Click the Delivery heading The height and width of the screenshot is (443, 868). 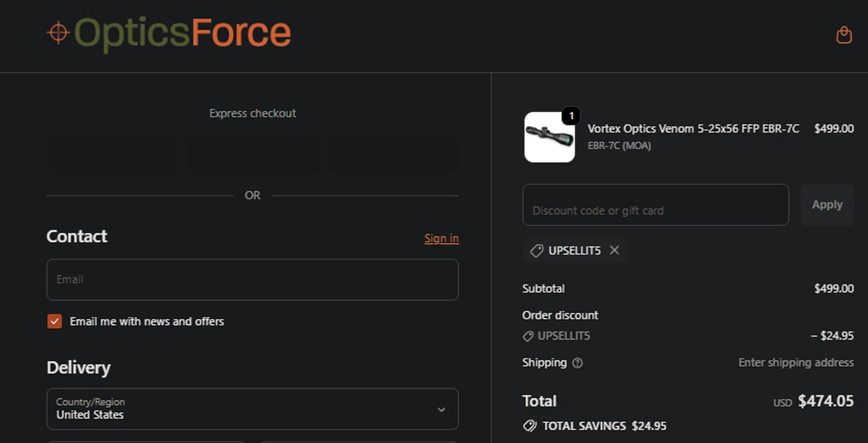coord(79,368)
